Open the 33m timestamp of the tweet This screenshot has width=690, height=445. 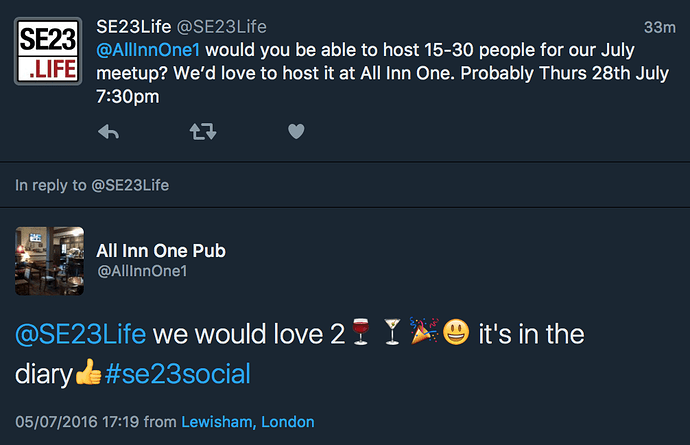coord(661,25)
